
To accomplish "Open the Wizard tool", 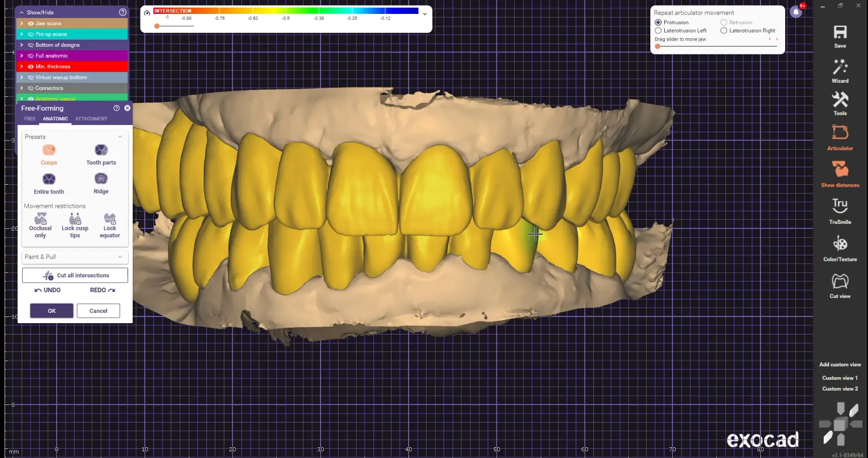I will (840, 70).
